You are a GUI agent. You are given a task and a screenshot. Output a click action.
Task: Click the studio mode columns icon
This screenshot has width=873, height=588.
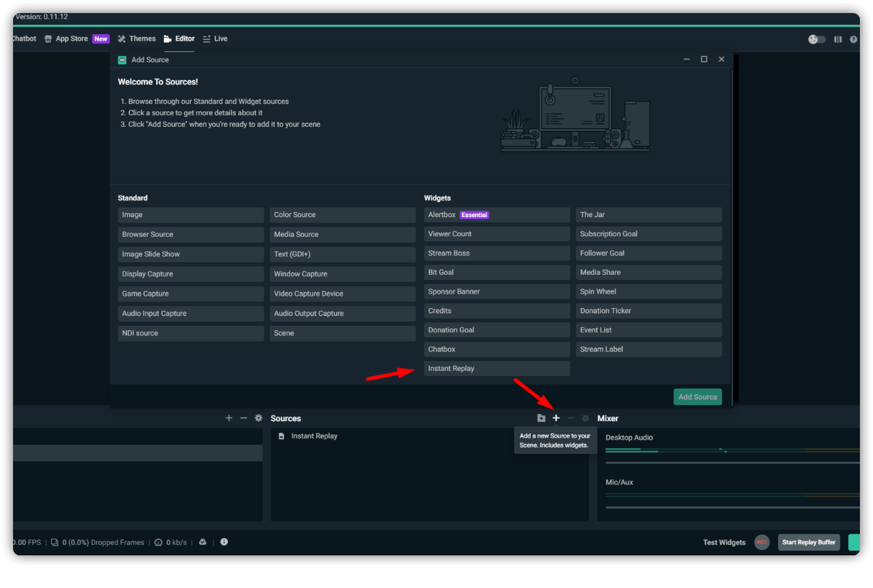[838, 39]
